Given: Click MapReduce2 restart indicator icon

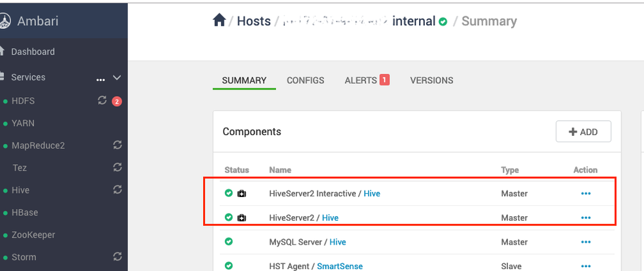Looking at the screenshot, I should (x=117, y=145).
